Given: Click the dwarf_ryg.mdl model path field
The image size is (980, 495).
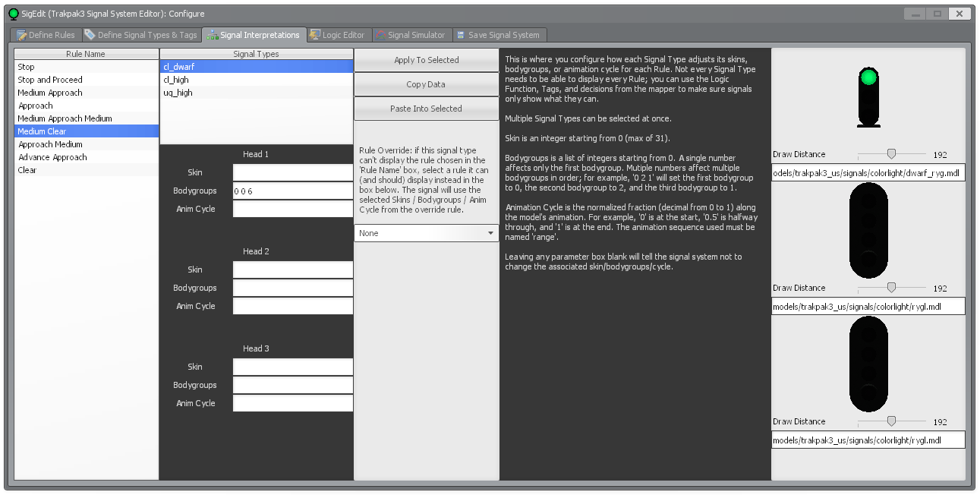Looking at the screenshot, I should point(868,172).
